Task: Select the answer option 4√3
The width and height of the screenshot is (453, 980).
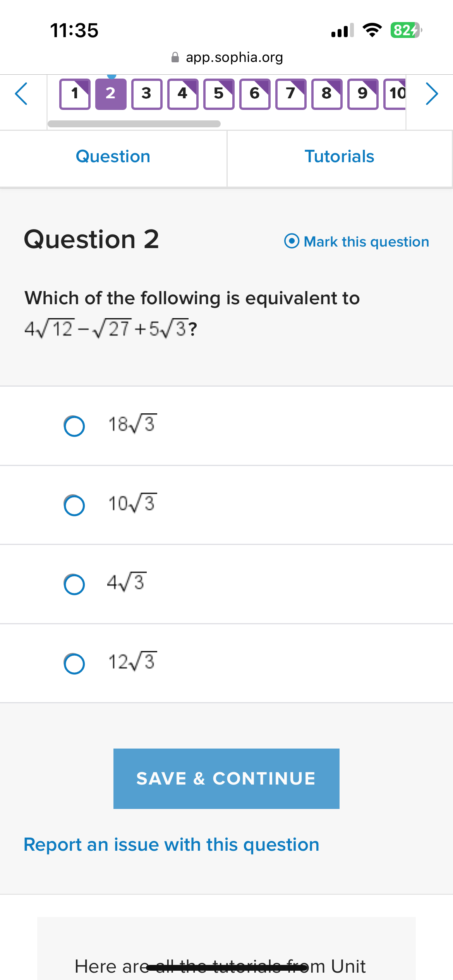Action: (x=74, y=585)
